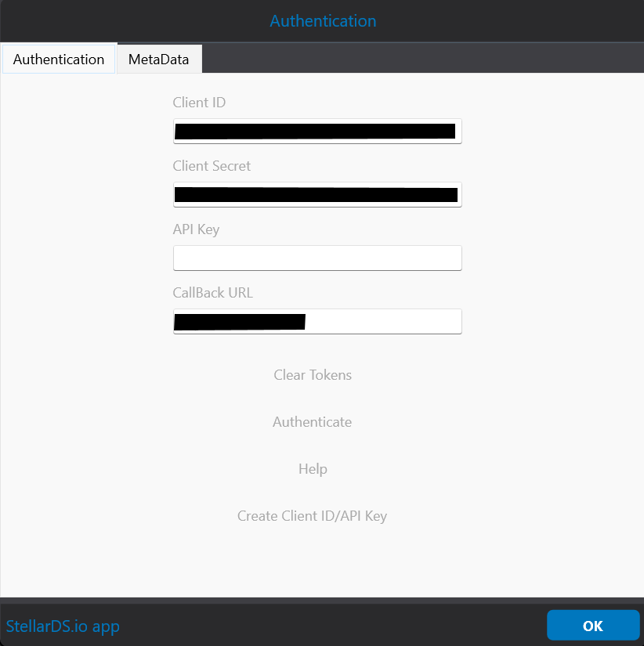Click into the Client ID field
Viewport: 644px width, 646px height.
pyautogui.click(x=317, y=131)
